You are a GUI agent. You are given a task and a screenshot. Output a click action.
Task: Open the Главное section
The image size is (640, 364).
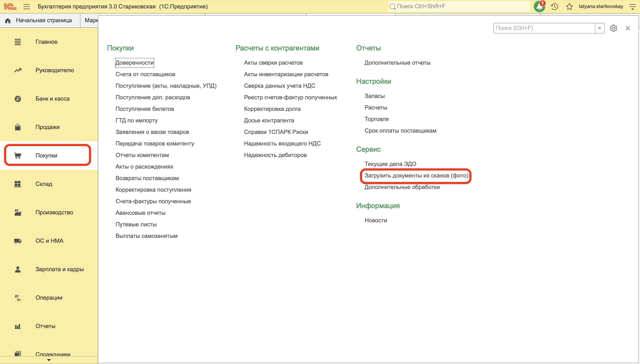[49, 42]
